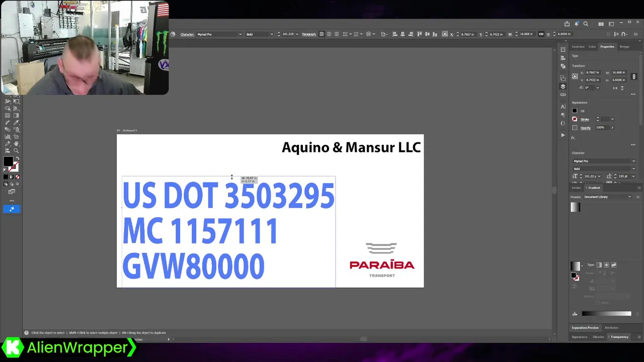Select the Mesh tool
The image size is (644, 362).
(x=7, y=115)
